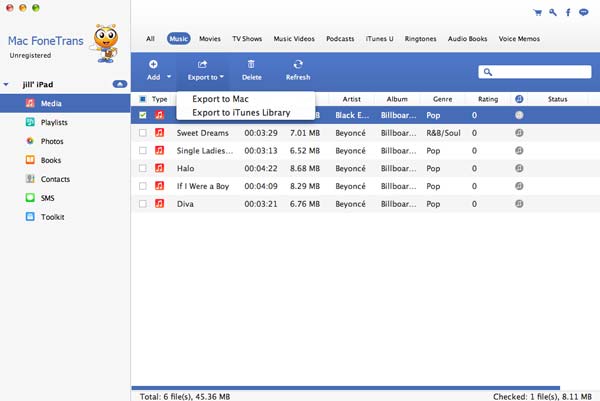Click the 00:03:21 duration cell
Viewport: 600px width, 401px height.
pyautogui.click(x=261, y=204)
